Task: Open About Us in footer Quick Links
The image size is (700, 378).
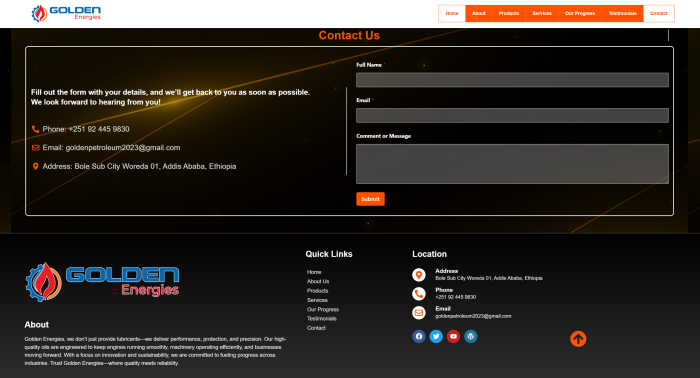Action: 318,281
